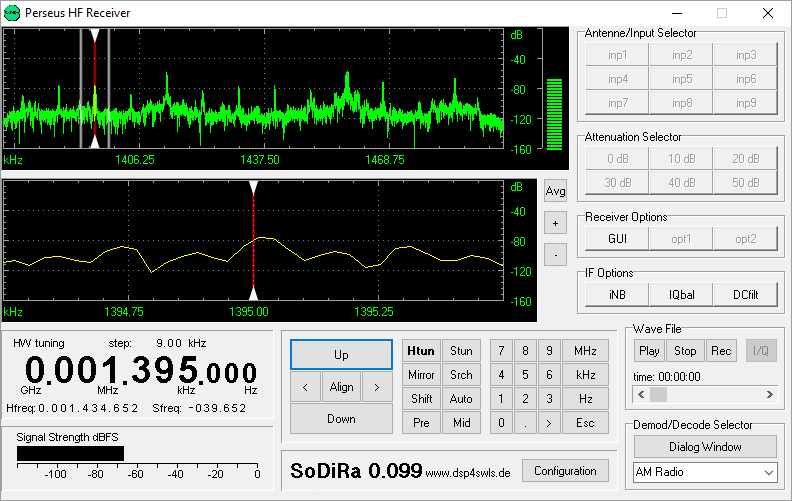
Task: Click the right arrow tuning button
Action: (x=376, y=387)
